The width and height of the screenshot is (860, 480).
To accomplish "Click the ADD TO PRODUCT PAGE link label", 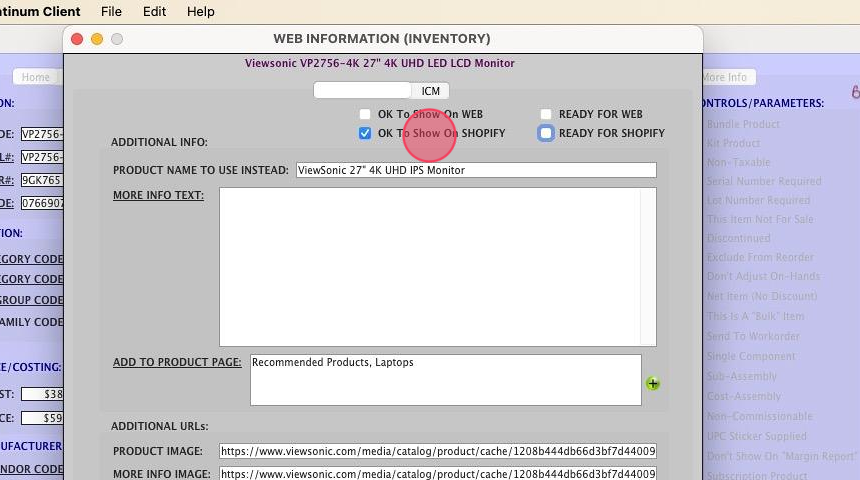I will [177, 362].
